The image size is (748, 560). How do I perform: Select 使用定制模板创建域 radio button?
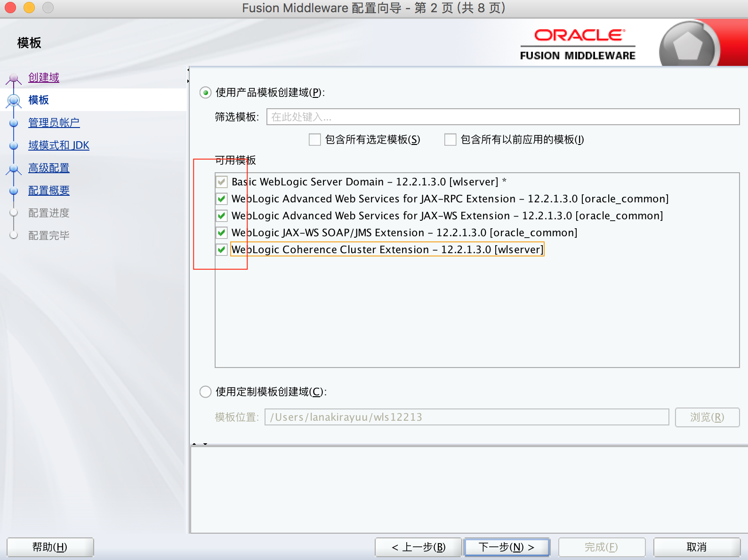click(205, 392)
